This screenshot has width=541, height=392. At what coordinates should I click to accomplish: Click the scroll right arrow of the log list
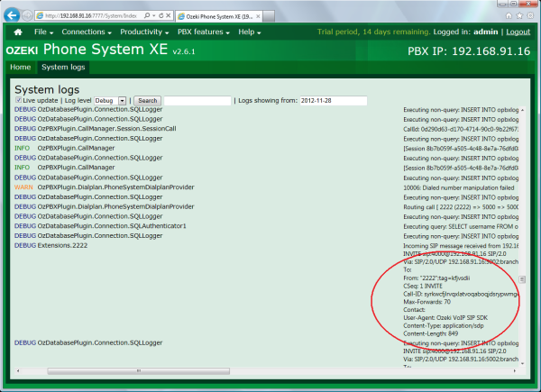(x=515, y=371)
